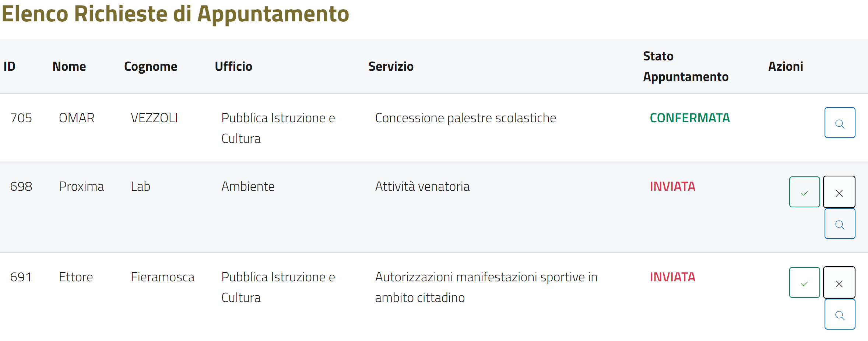Select the Concessione palestre scolastiche service cell
Viewport: 868px width, 341px height.
pyautogui.click(x=465, y=118)
